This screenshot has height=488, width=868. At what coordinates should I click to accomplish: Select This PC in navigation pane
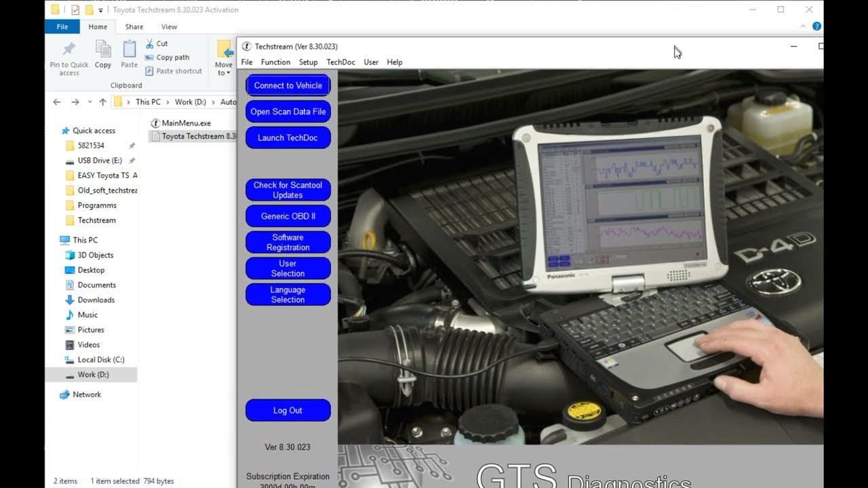(x=85, y=240)
